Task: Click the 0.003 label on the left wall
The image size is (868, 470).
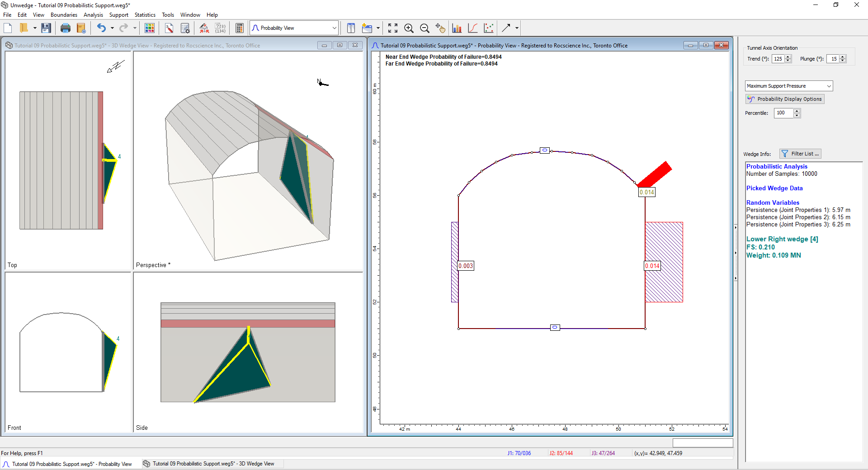Action: [x=466, y=266]
